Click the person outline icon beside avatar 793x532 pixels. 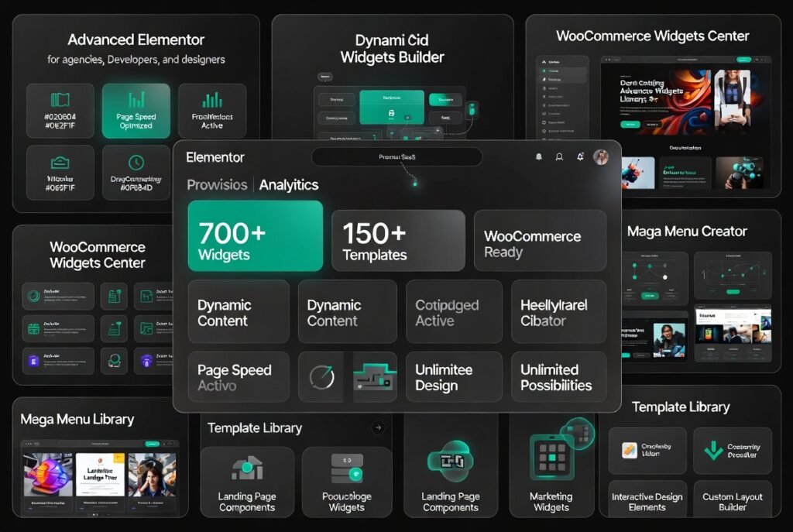559,156
